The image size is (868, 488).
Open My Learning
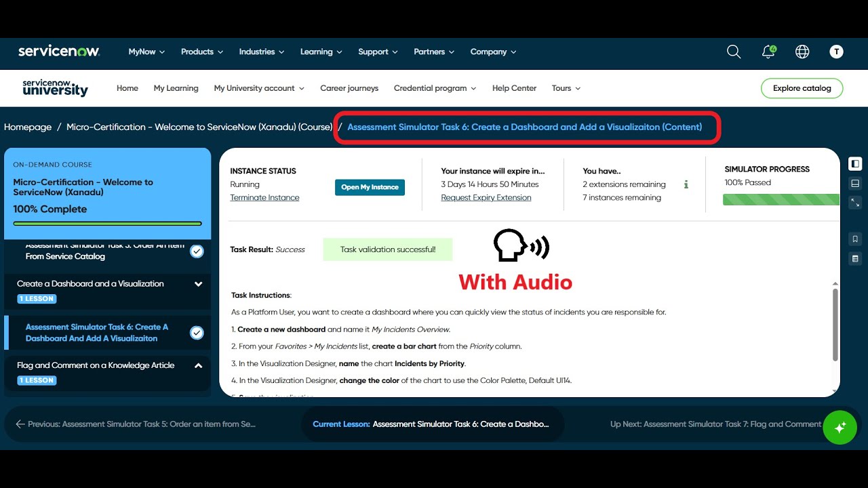click(176, 88)
